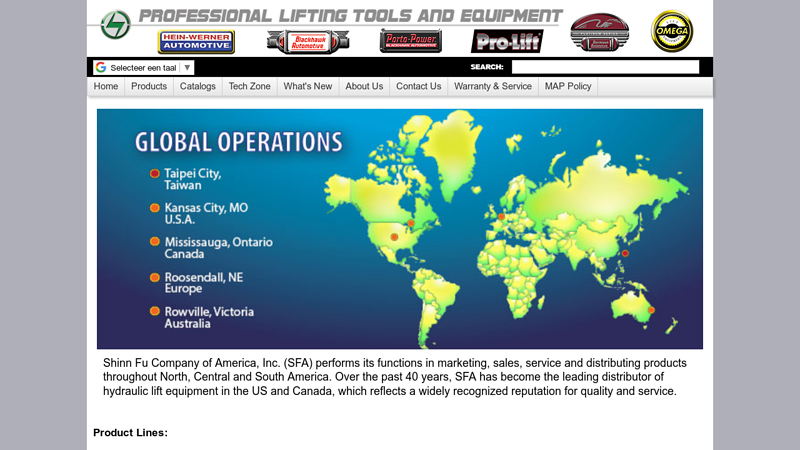
Task: Expand the Selecteer een taal language dropdown
Action: click(143, 67)
